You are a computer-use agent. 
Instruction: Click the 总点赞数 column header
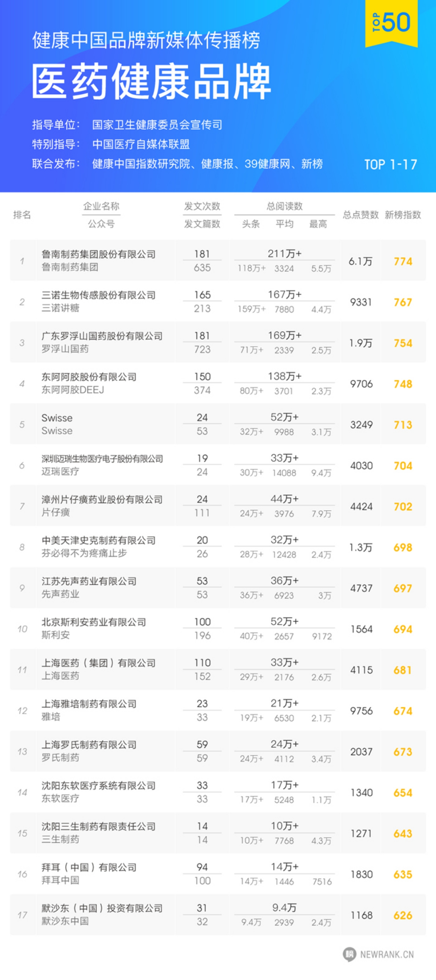(x=360, y=215)
